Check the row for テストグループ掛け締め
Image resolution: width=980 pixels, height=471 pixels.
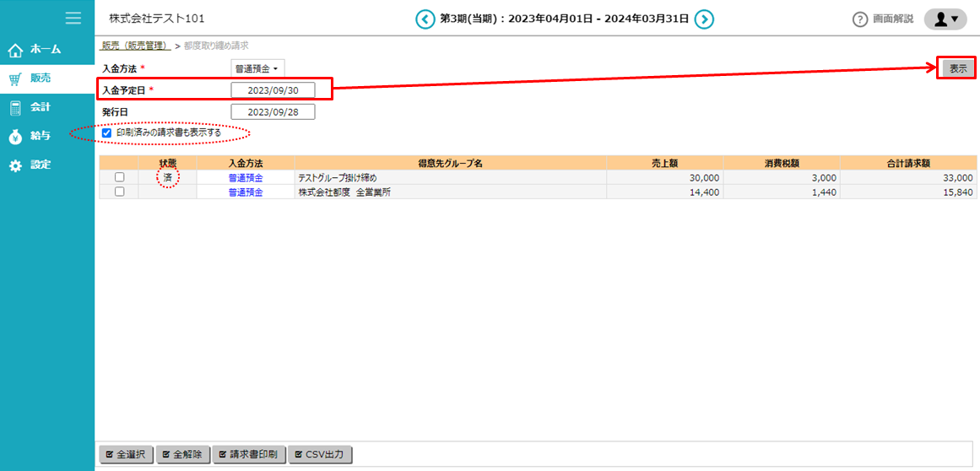120,177
